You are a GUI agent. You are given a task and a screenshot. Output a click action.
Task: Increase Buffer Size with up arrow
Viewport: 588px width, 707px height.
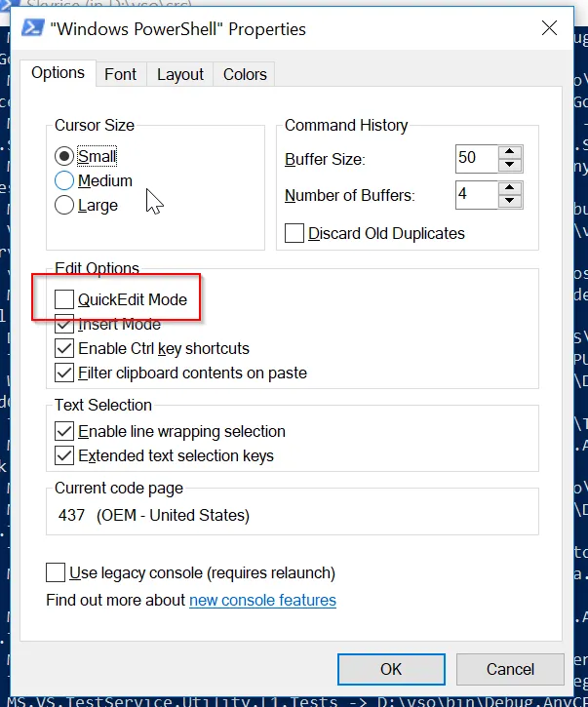pos(510,152)
